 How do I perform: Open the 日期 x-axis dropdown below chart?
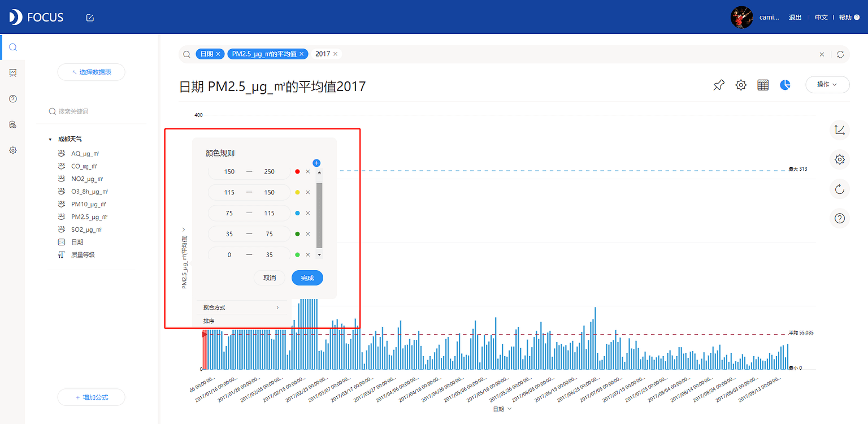point(502,409)
